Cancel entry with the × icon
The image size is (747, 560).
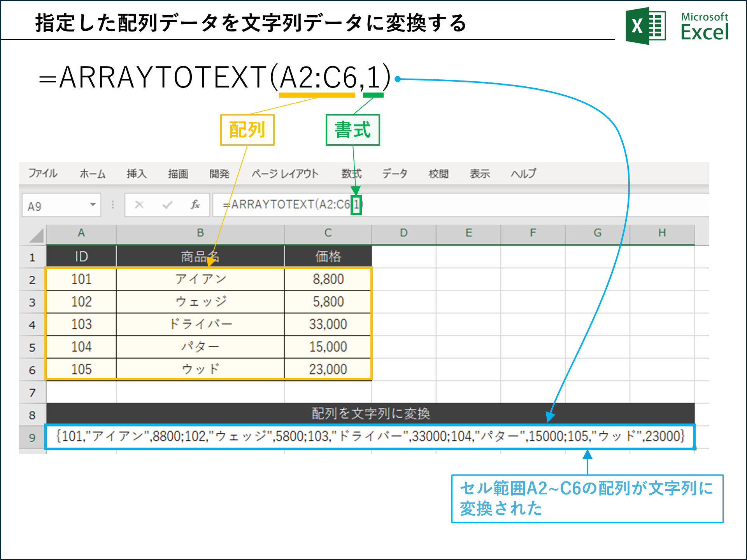tap(139, 205)
